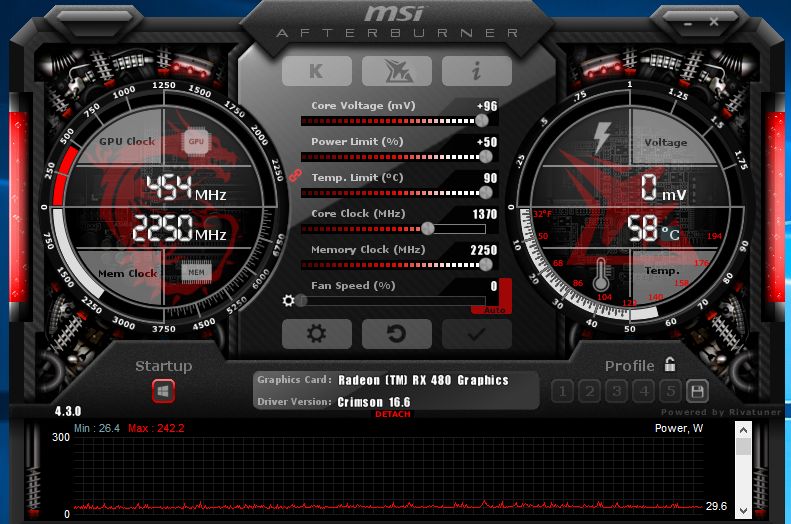The image size is (791, 524).
Task: Click the OC Scanner jet icon button
Action: 397,71
